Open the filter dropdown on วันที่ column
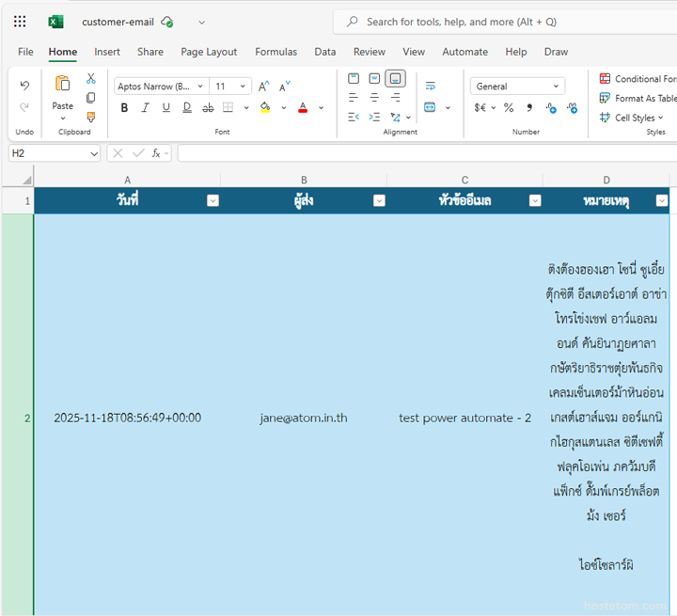 pos(213,200)
